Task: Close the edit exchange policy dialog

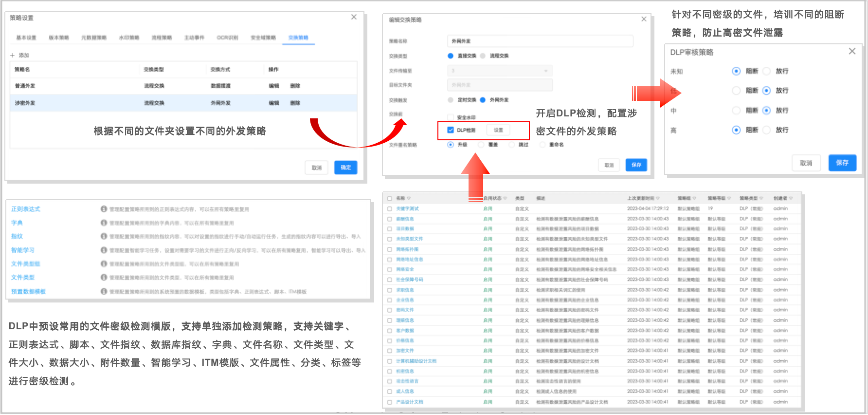Action: [x=644, y=19]
